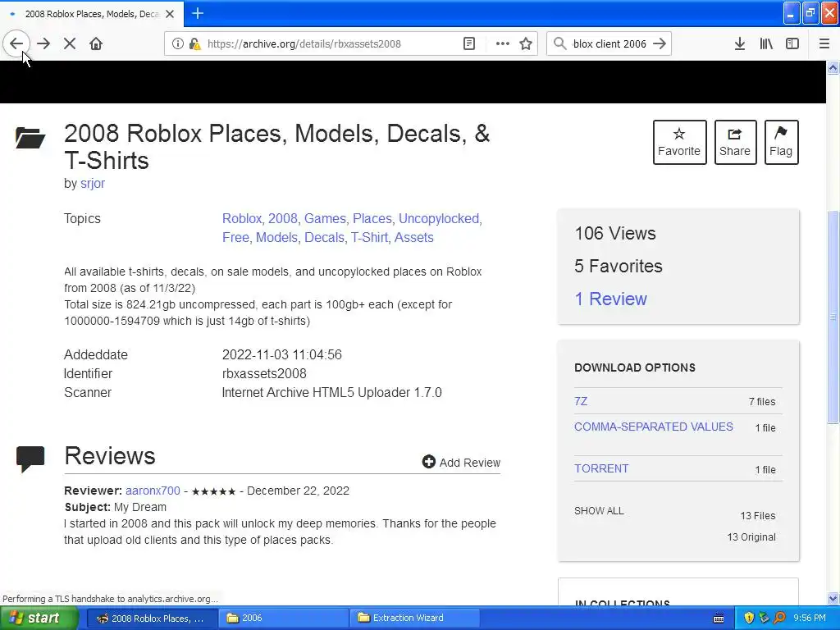Stop loading the page
This screenshot has width=840, height=630.
[x=70, y=44]
